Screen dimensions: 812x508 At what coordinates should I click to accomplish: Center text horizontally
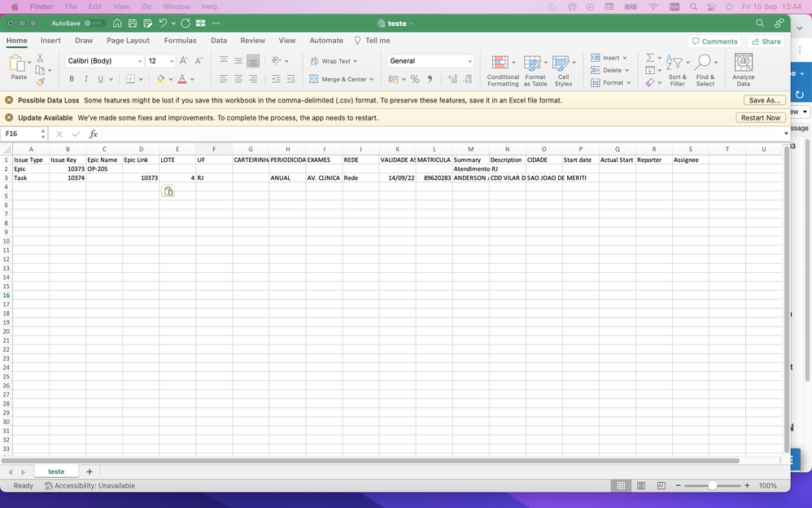238,79
